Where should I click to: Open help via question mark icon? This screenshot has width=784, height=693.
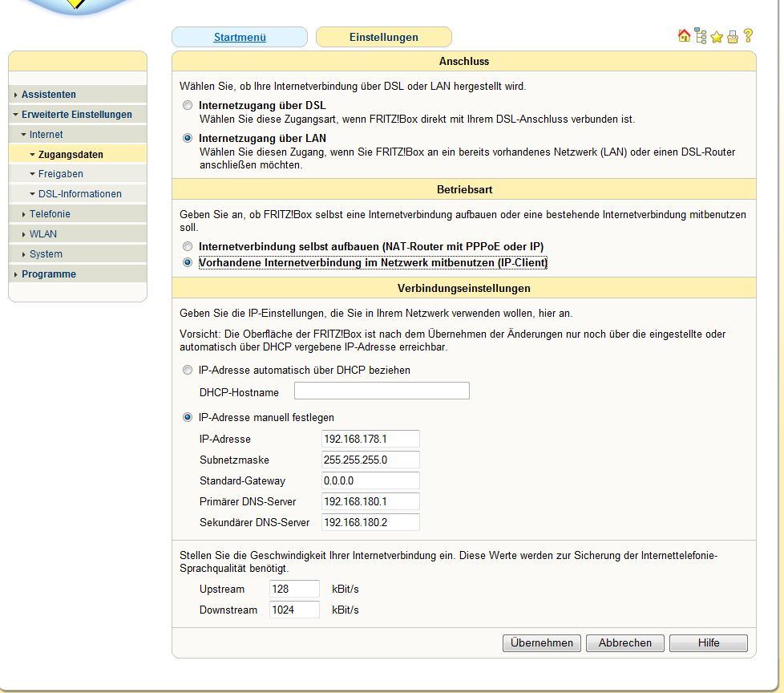pos(748,35)
